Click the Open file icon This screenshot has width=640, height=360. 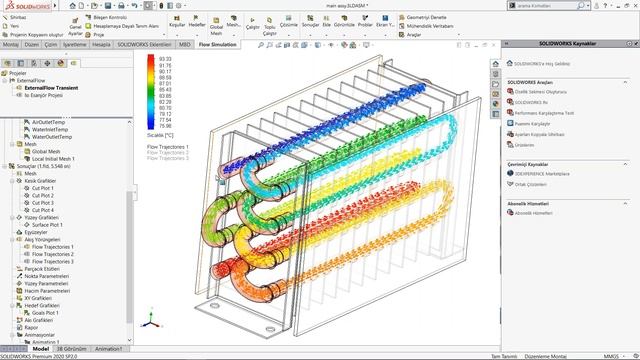click(x=95, y=6)
